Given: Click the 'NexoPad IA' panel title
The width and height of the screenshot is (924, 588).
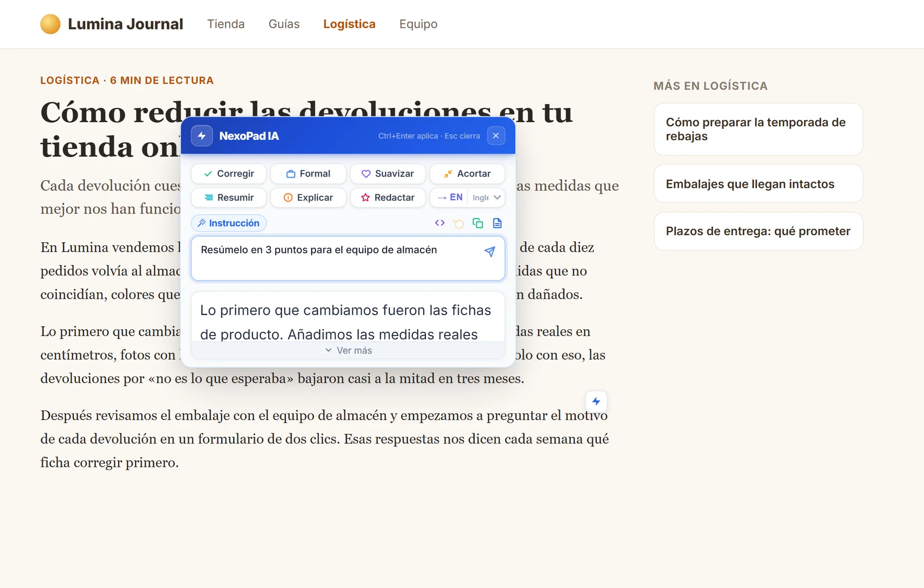Looking at the screenshot, I should 249,136.
